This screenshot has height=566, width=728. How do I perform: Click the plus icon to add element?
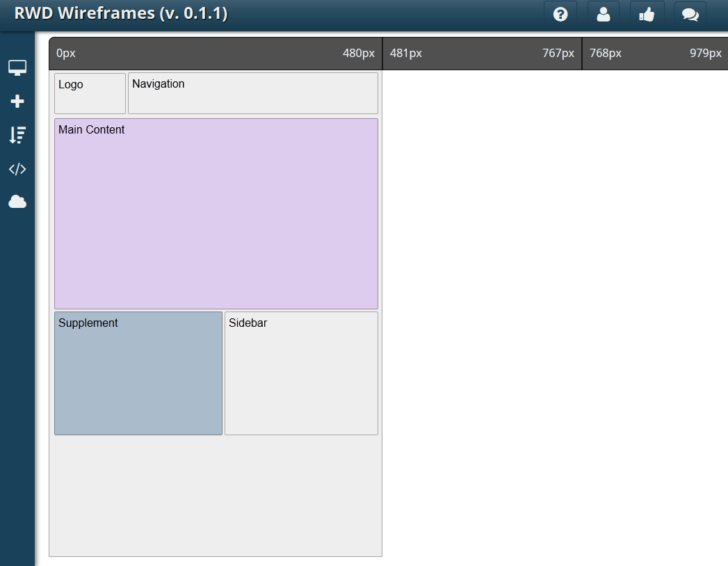tap(17, 102)
